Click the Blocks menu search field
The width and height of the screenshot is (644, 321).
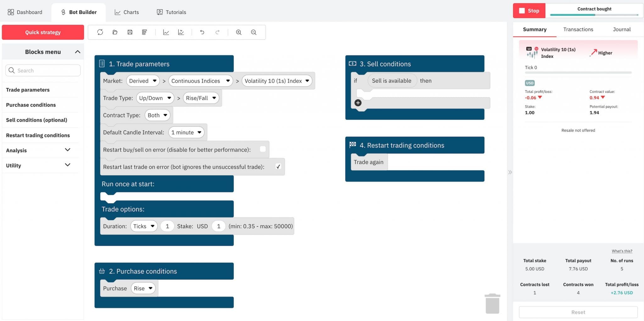tap(43, 70)
